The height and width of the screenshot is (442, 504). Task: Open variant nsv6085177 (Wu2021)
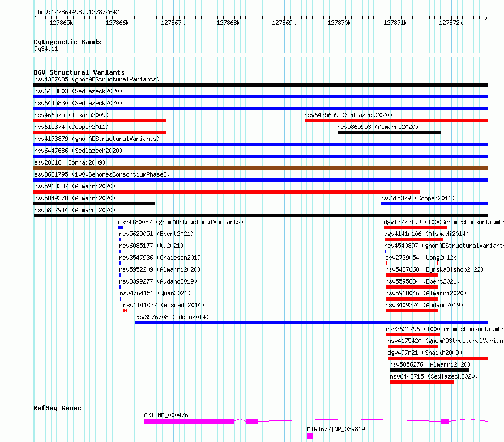pos(151,246)
